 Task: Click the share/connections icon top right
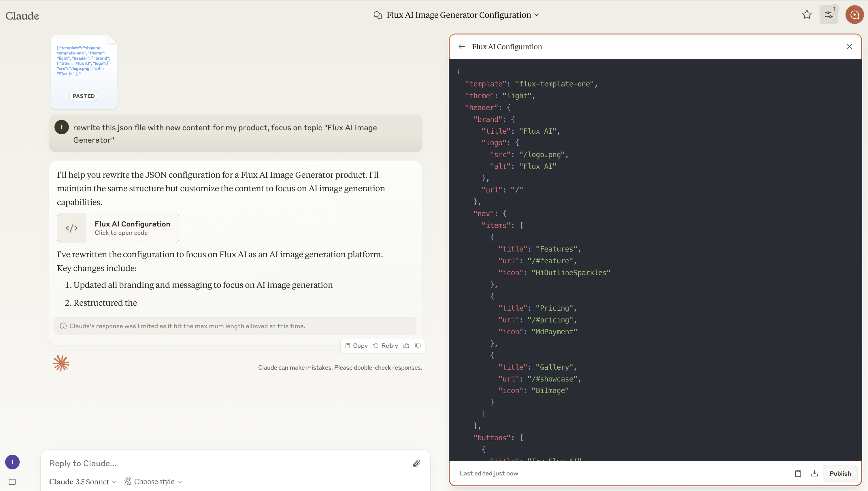tap(829, 15)
